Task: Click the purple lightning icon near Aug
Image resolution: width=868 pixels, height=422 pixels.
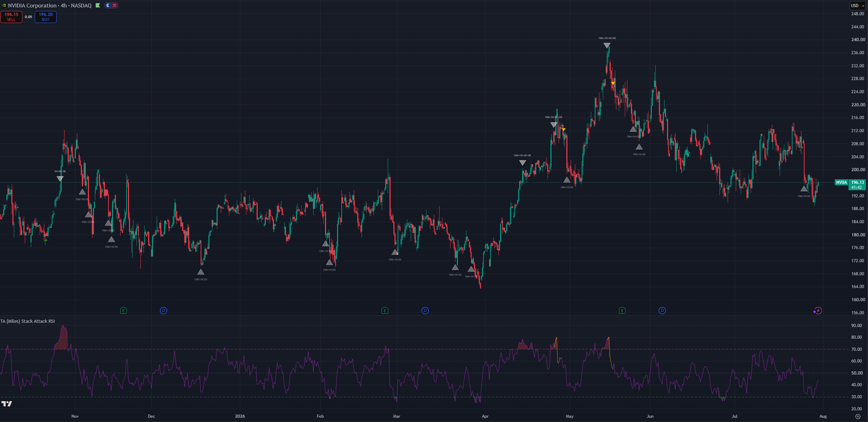Action: point(817,311)
